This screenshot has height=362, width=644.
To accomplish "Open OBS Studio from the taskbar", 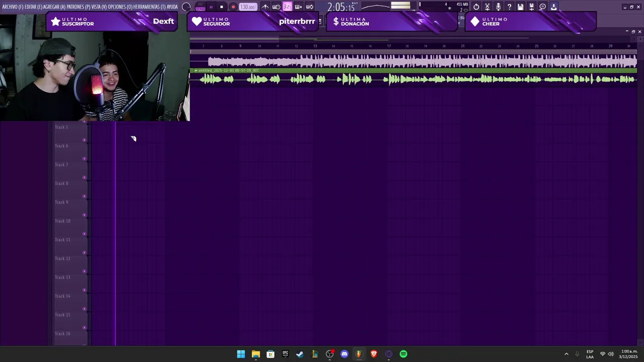I will [330, 354].
